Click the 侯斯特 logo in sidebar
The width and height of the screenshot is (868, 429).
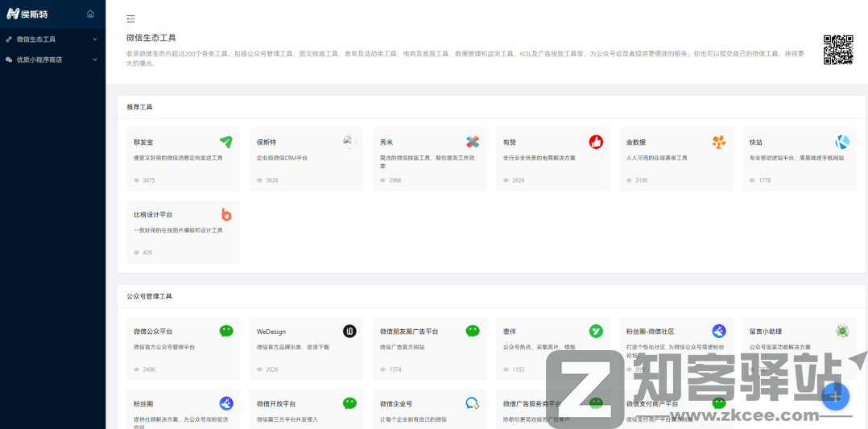click(28, 14)
